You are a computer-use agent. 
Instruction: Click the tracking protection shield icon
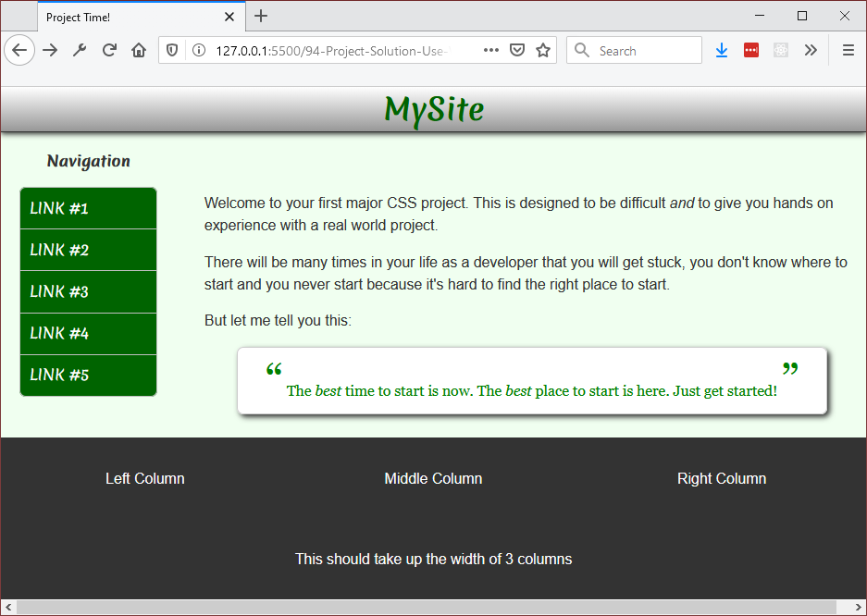click(x=172, y=51)
